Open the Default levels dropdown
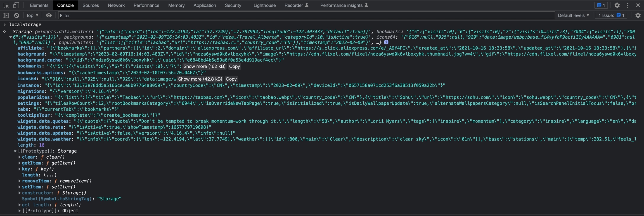The image size is (644, 216). [573, 15]
